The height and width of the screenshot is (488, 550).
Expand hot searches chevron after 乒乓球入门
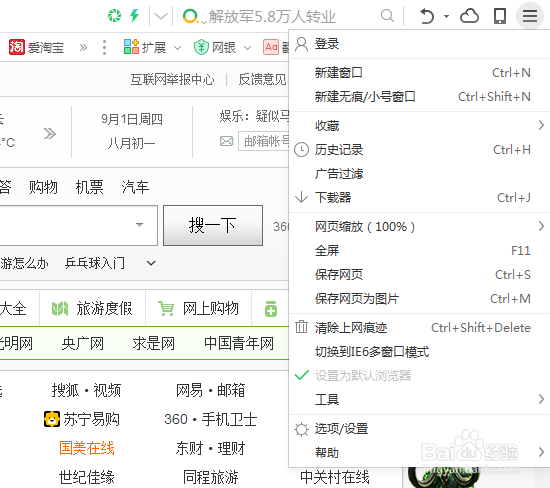coord(151,263)
